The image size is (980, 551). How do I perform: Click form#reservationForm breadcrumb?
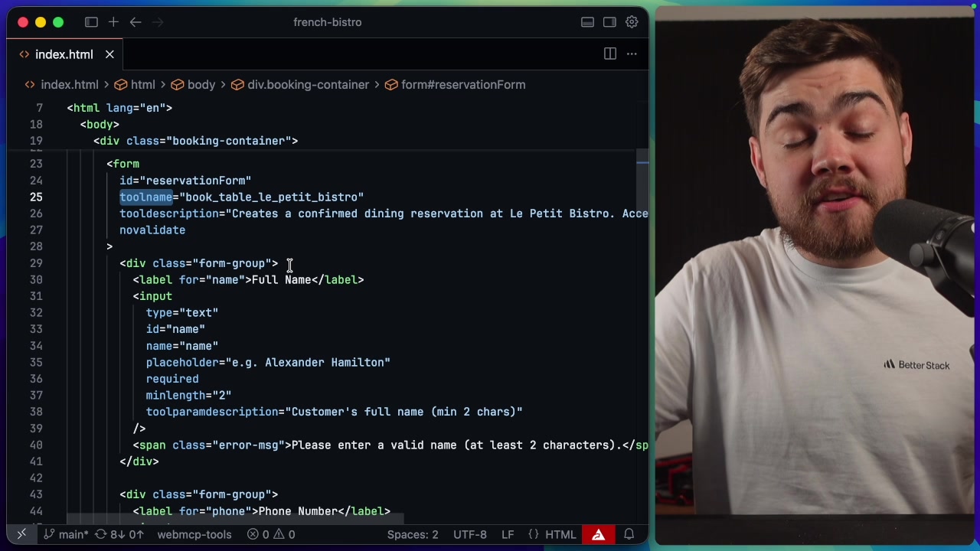pyautogui.click(x=463, y=85)
